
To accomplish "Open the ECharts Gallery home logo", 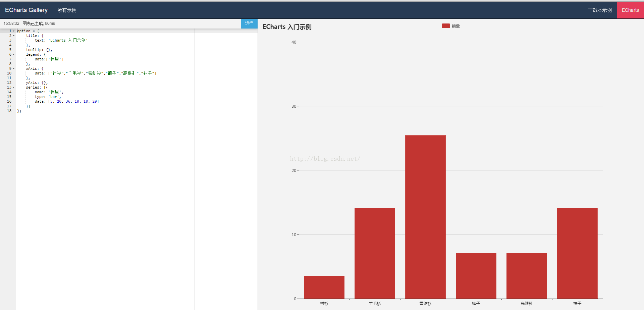I will click(x=26, y=10).
